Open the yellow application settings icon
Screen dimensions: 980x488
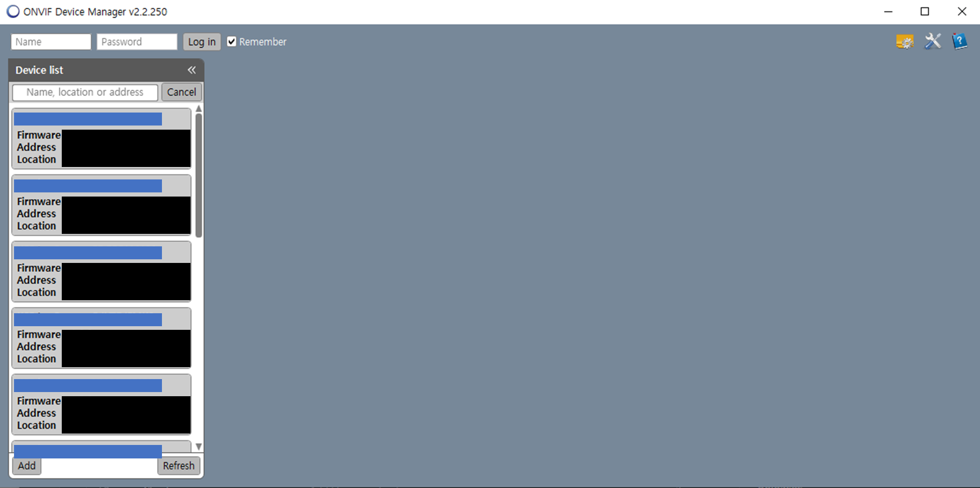pos(905,41)
